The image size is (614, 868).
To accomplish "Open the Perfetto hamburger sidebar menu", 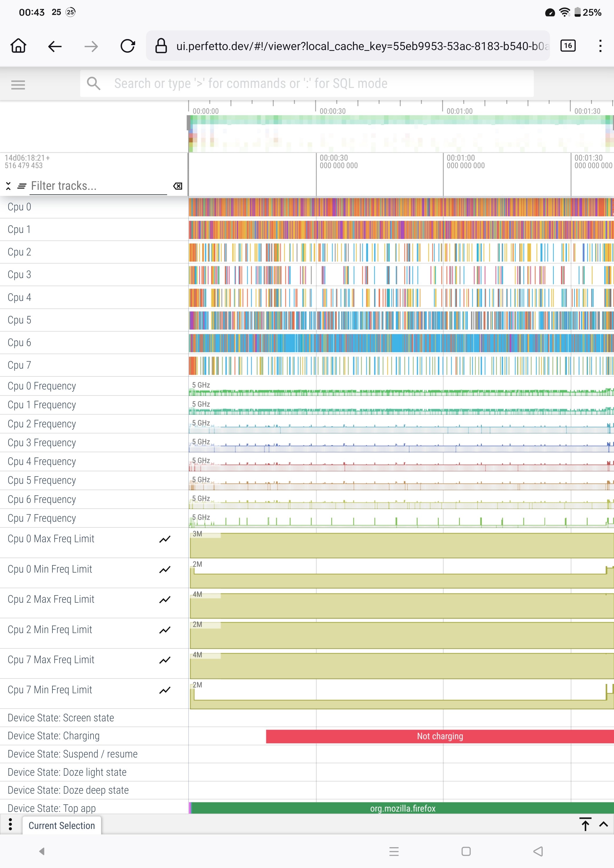I will [x=18, y=85].
